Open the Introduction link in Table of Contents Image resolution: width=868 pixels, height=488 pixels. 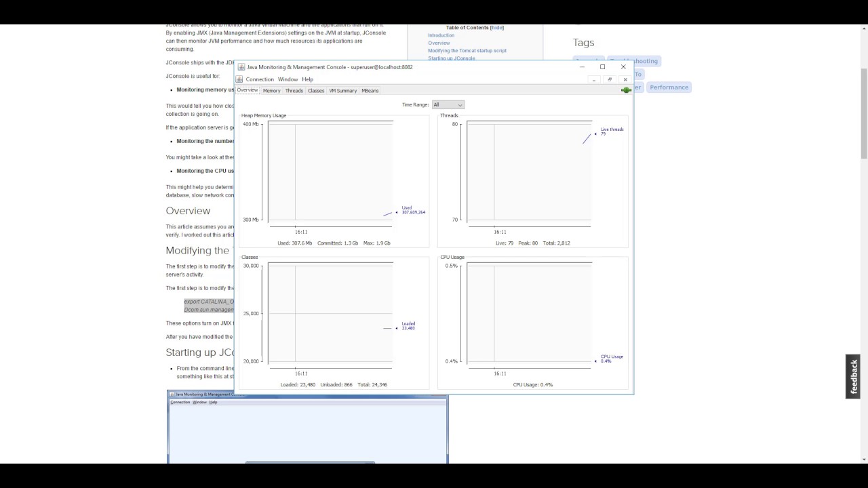pyautogui.click(x=441, y=35)
